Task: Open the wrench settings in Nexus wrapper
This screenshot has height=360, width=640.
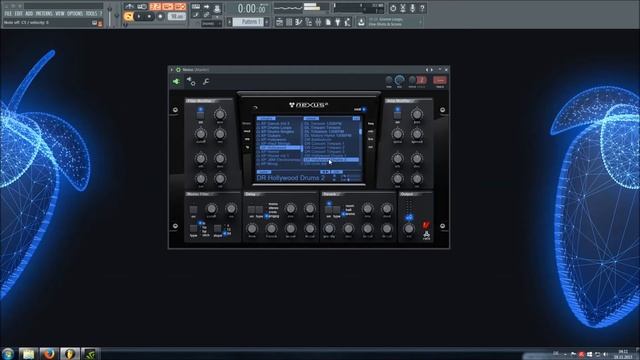Action: (206, 82)
